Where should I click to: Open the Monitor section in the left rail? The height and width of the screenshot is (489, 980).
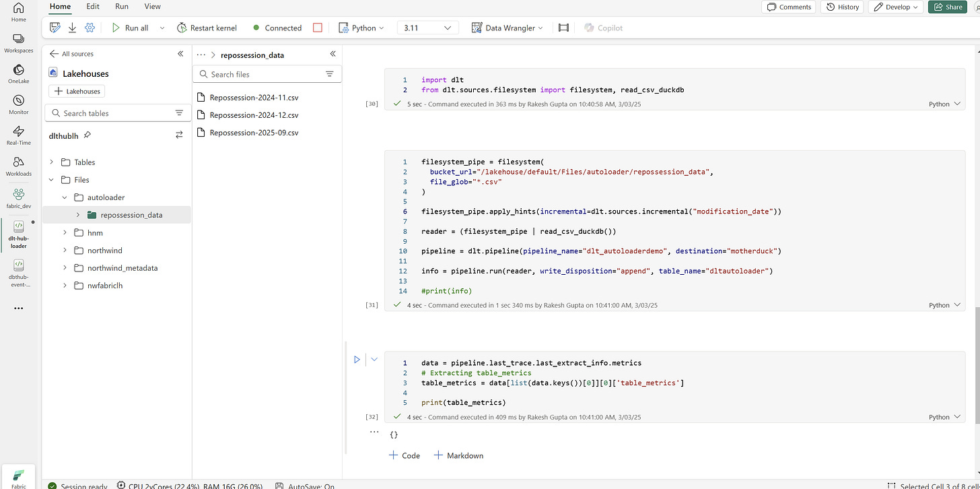click(18, 102)
